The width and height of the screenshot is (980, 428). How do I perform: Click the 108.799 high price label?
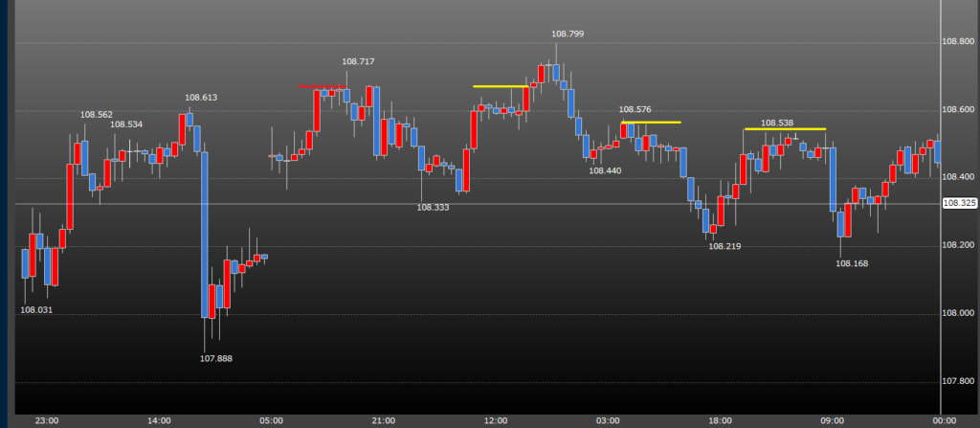pos(568,34)
